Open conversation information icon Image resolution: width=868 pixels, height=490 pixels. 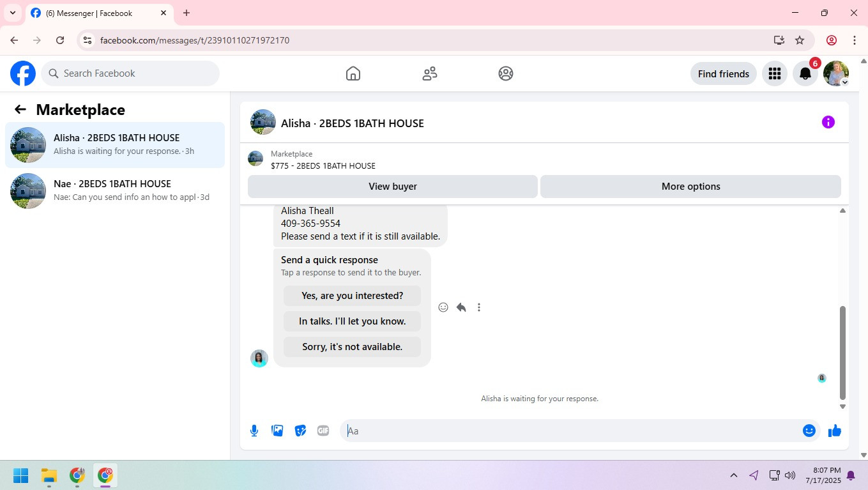tap(828, 122)
